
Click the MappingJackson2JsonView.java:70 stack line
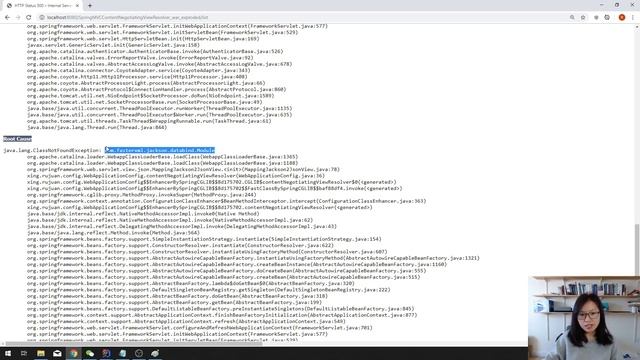(183, 169)
